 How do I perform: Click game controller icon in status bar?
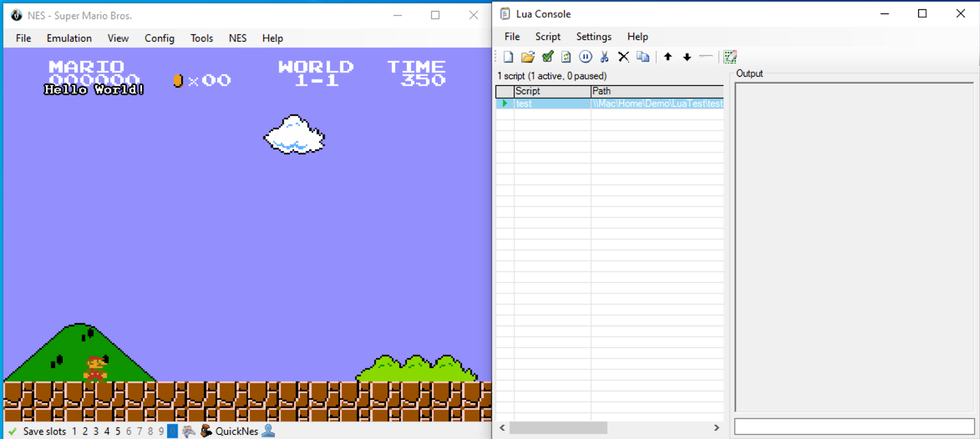(189, 431)
